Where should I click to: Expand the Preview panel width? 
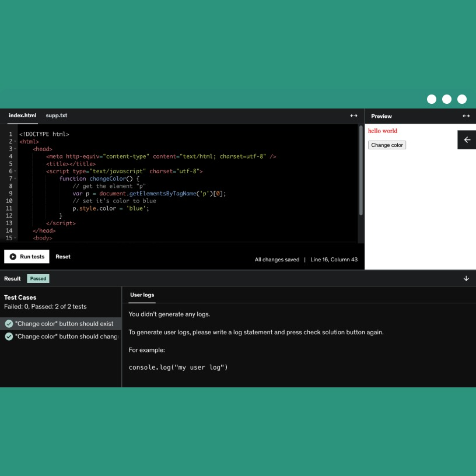click(x=466, y=116)
